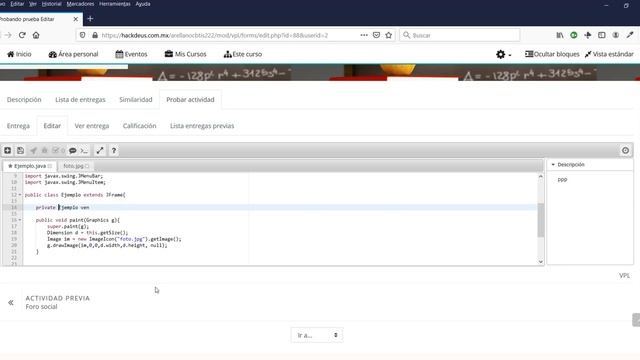Screen dimensions: 640x360
Task: Save the file with the floppy disk icon
Action: point(20,151)
